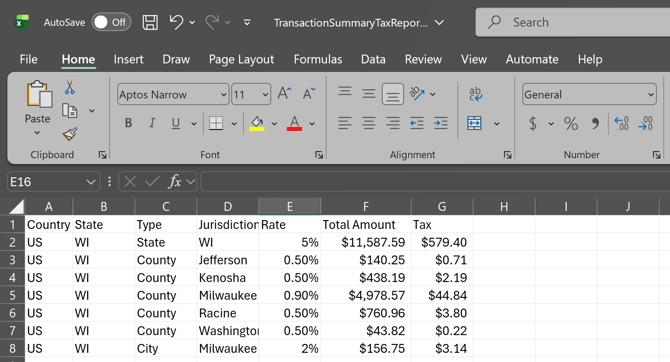Align text left
670x362 pixels.
345,123
